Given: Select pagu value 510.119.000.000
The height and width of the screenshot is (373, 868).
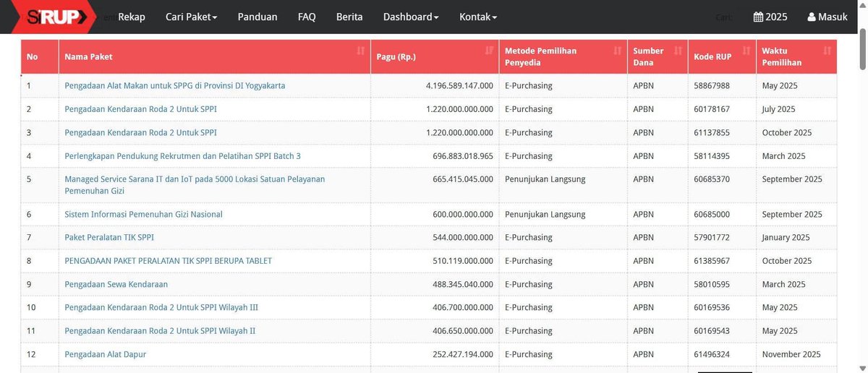Looking at the screenshot, I should (463, 261).
